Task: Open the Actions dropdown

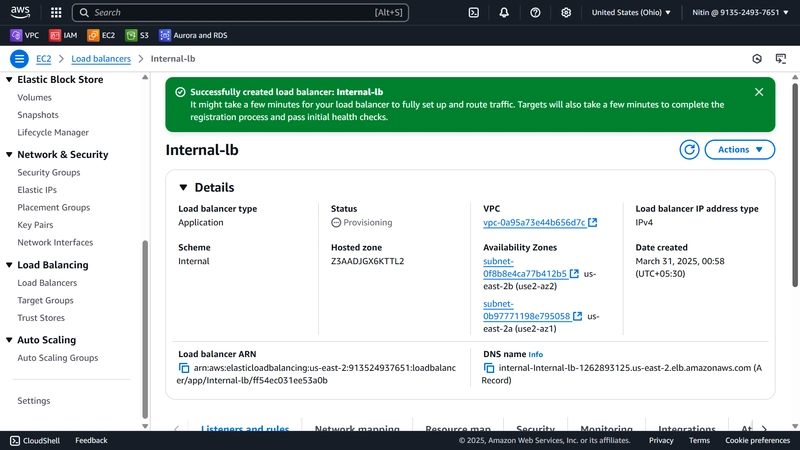Action: [740, 149]
